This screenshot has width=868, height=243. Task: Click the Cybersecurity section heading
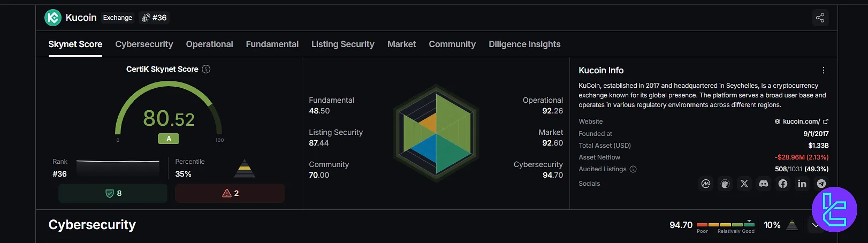pyautogui.click(x=92, y=225)
